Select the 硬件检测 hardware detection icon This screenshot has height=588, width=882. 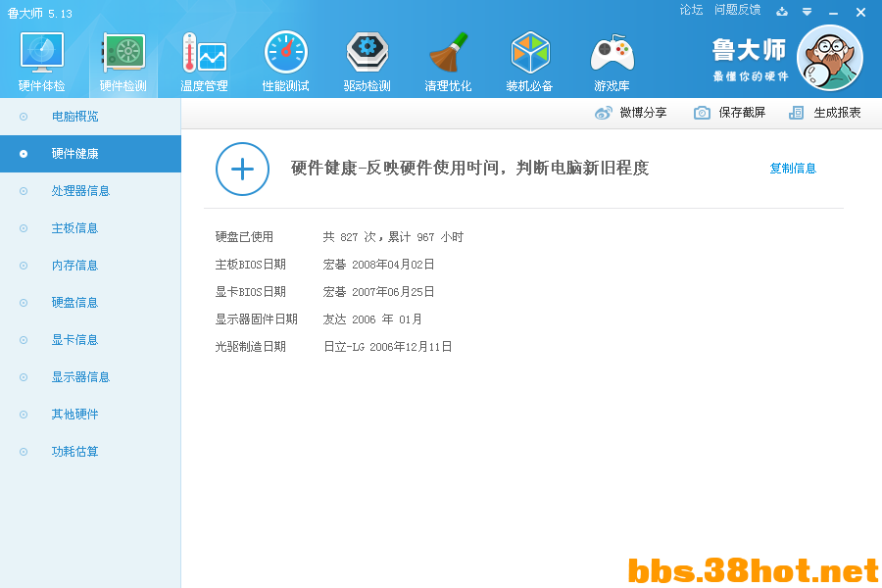pos(123,52)
